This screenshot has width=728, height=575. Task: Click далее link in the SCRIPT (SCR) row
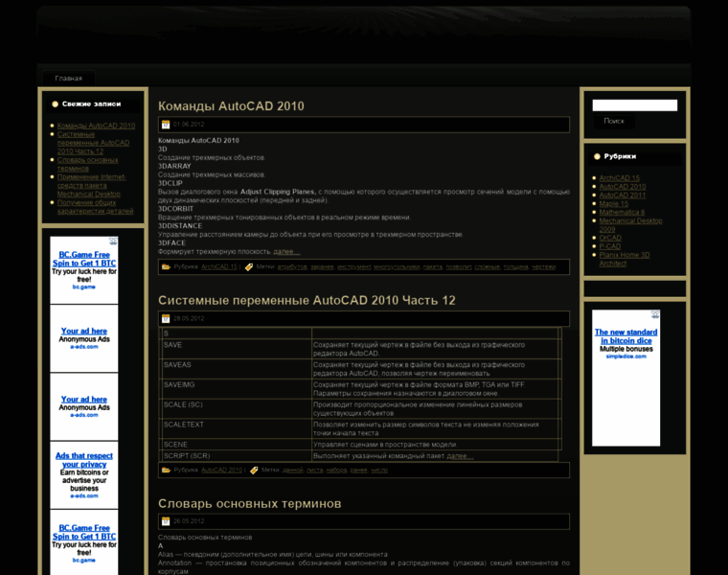click(460, 456)
